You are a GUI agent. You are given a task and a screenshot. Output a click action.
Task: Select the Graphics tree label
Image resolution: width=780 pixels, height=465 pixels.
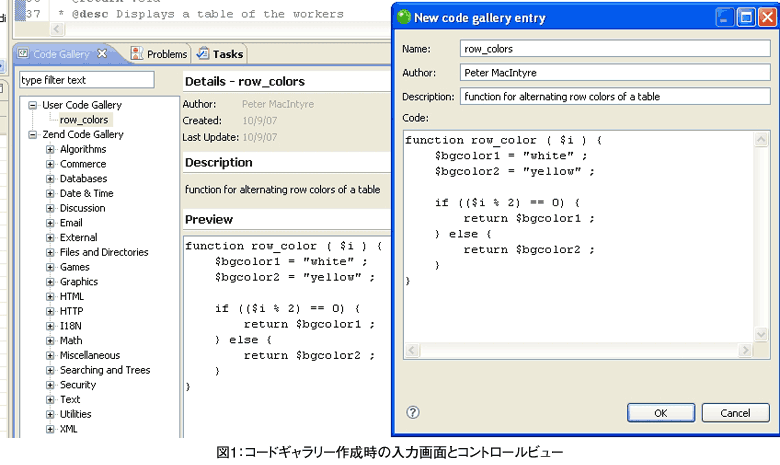click(x=79, y=281)
